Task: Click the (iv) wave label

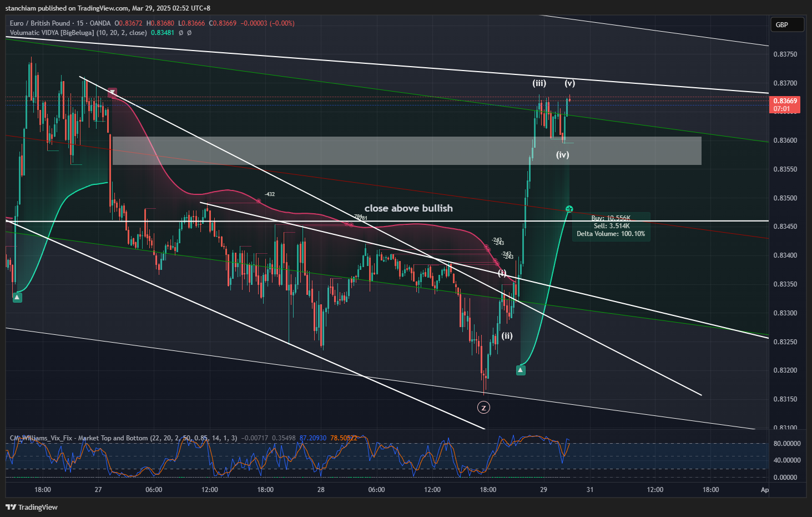Action: (563, 155)
